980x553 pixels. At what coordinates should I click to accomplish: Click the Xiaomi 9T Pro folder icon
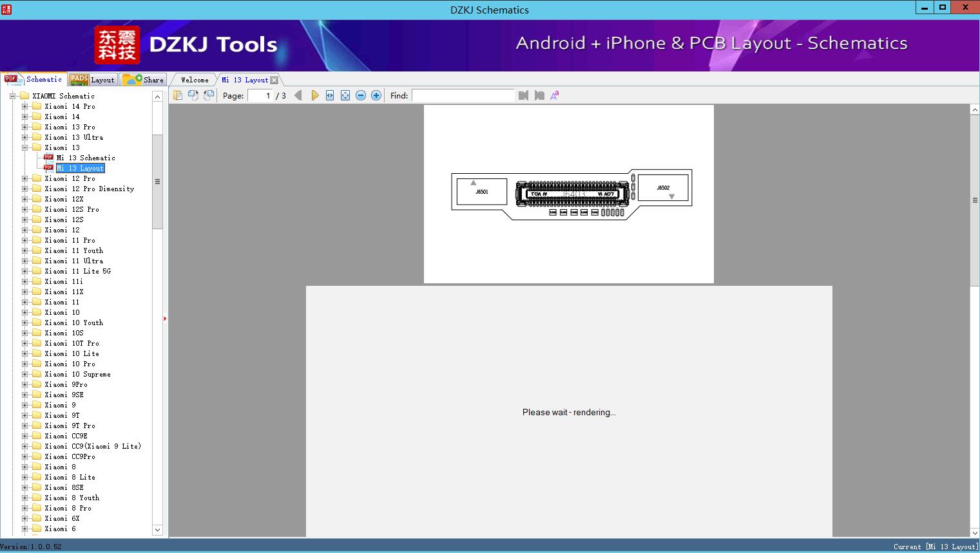pyautogui.click(x=37, y=426)
